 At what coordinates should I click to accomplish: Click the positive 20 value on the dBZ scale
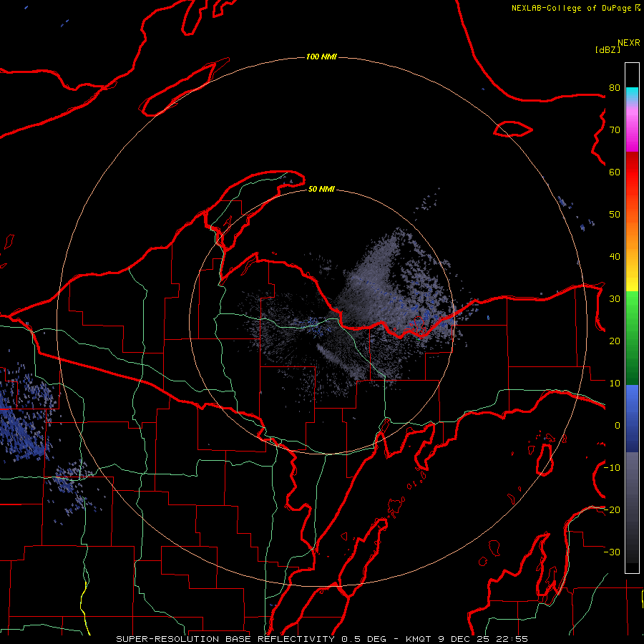click(615, 341)
